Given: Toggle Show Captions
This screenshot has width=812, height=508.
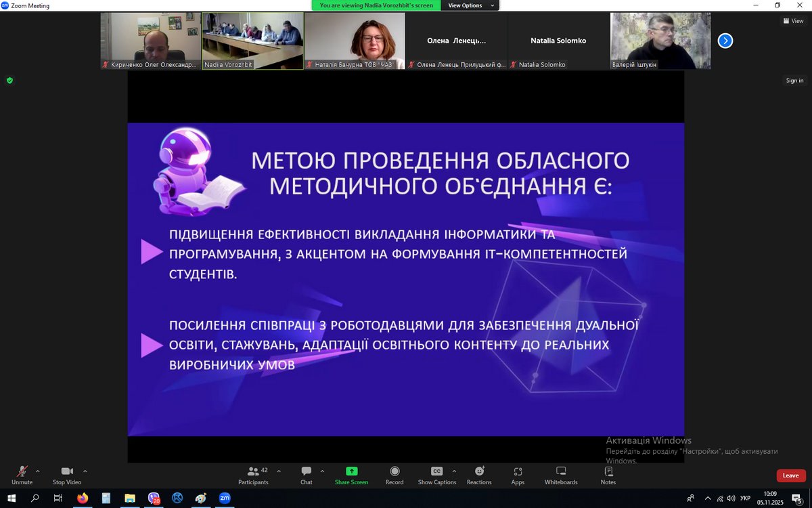Looking at the screenshot, I should coord(436,475).
